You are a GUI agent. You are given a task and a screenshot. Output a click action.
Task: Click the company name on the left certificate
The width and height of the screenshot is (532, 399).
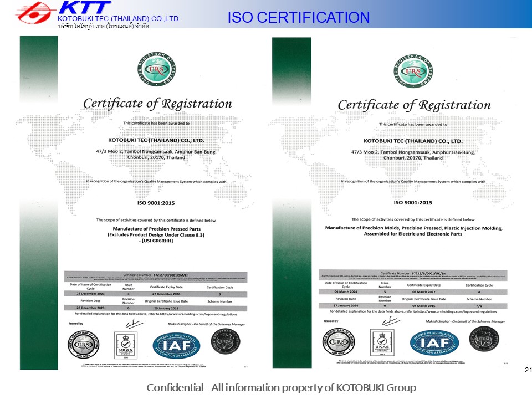tap(156, 140)
